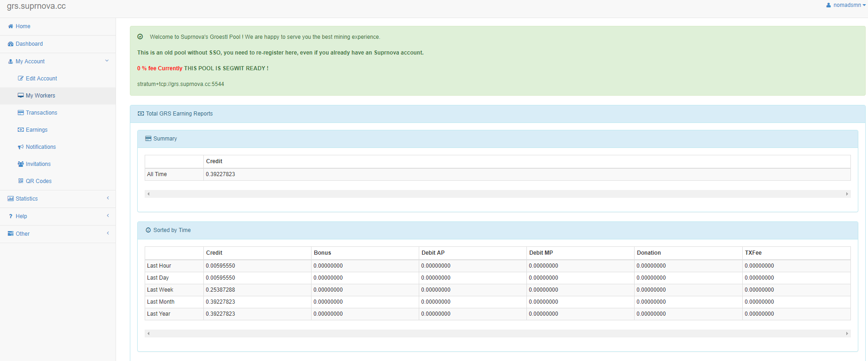View the Earnings page
This screenshot has width=868, height=361.
[37, 130]
